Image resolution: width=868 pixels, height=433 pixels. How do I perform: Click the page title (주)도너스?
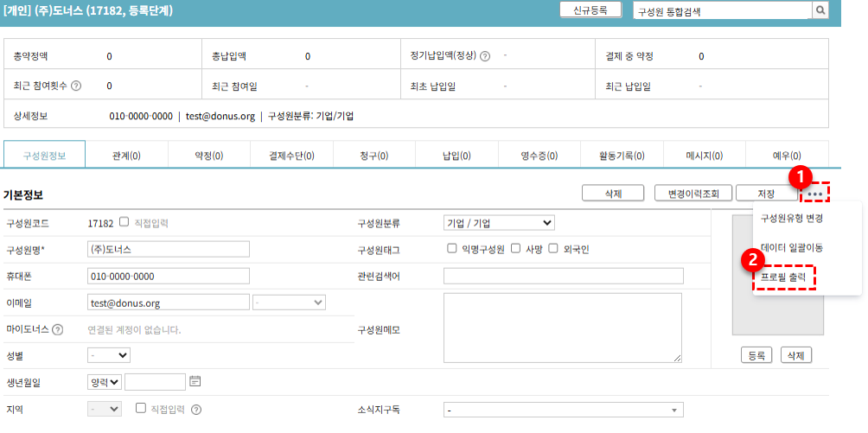[x=59, y=10]
